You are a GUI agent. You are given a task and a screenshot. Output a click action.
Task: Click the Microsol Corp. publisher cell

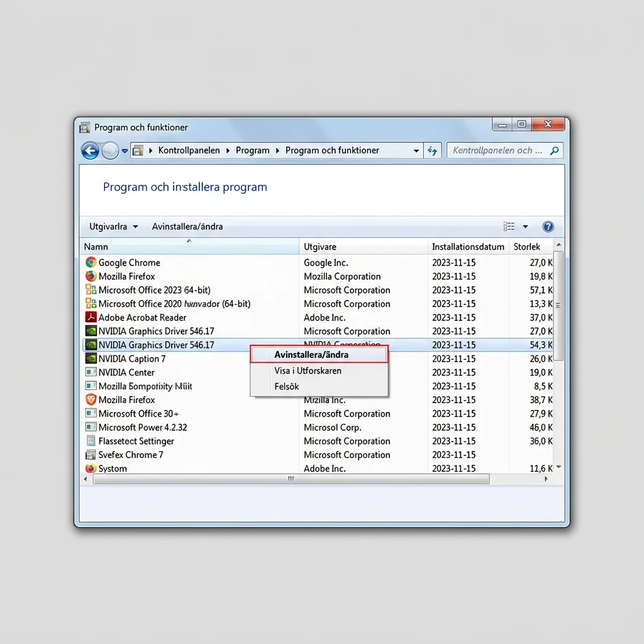coord(332,427)
